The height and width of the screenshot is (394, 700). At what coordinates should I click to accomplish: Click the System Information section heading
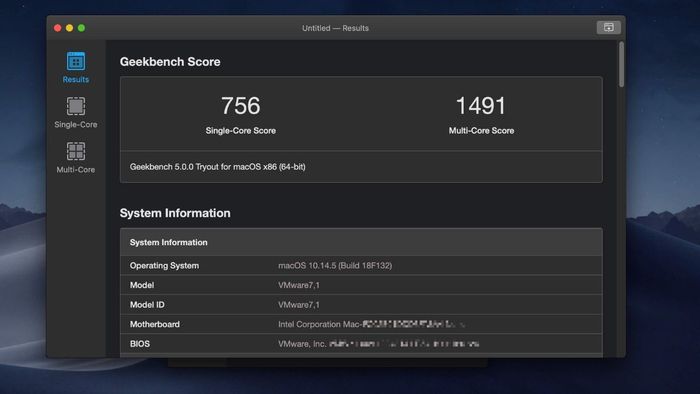coord(175,213)
